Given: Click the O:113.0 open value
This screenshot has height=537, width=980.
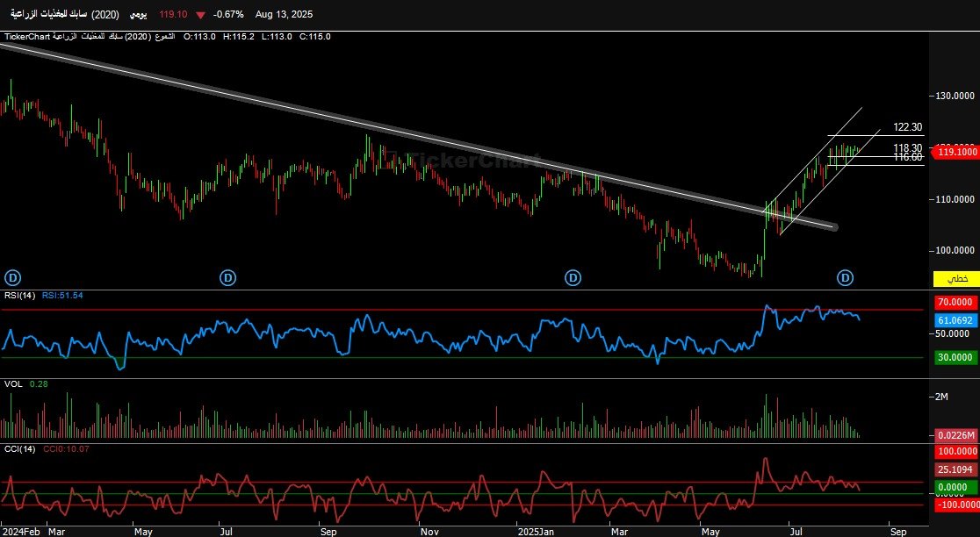Looking at the screenshot, I should click(199, 37).
